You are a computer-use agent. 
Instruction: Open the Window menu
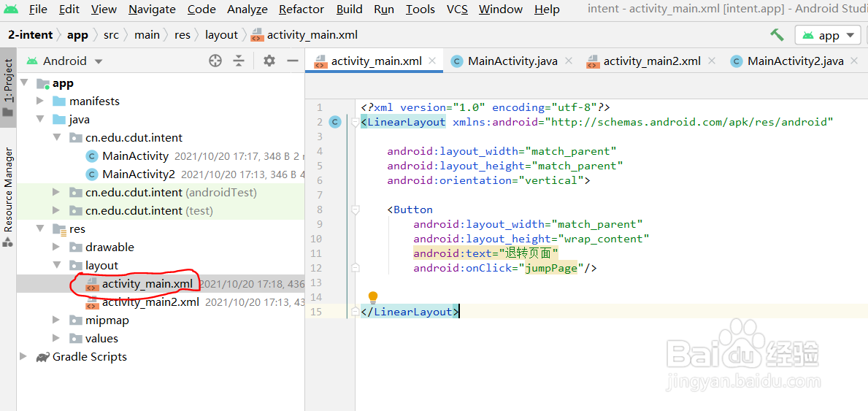(500, 9)
